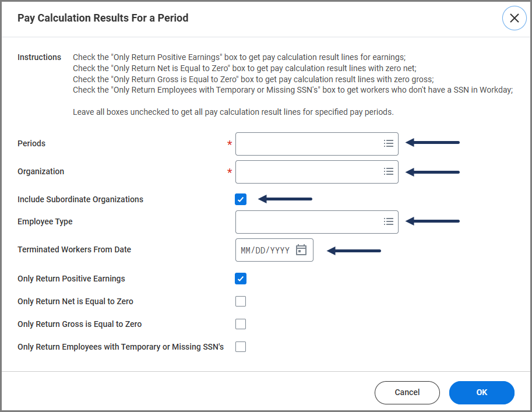Enable Only Return Net is Equal to Zero
Image resolution: width=532 pixels, height=412 pixels.
tap(241, 301)
